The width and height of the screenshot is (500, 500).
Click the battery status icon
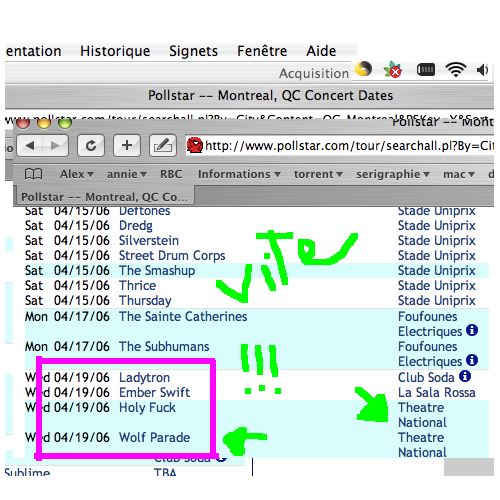point(426,70)
